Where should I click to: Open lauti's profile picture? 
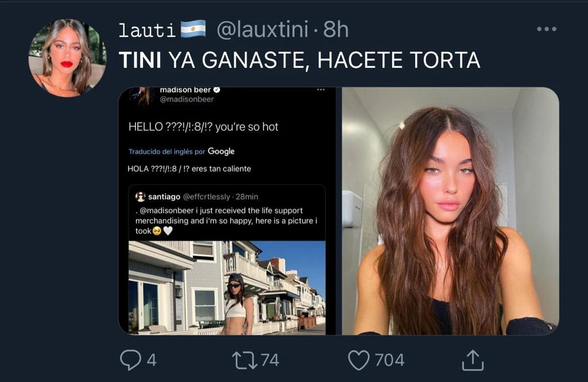coord(68,58)
